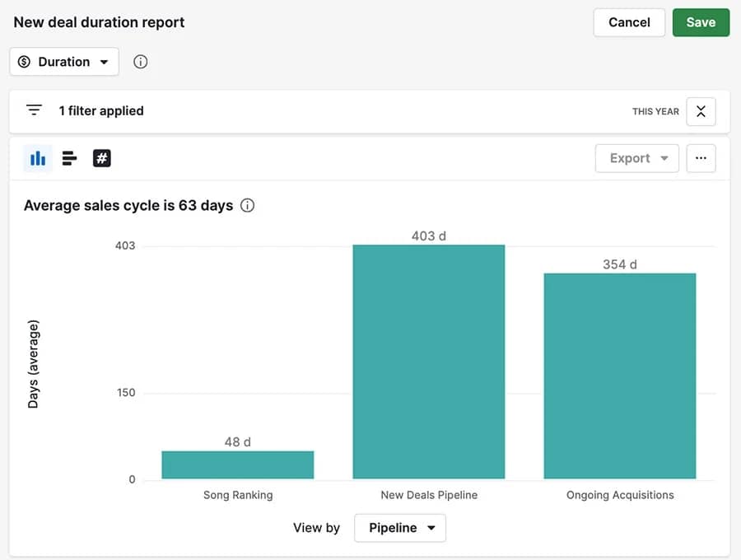This screenshot has height=560, width=741.
Task: Switch to horizontal bar chart view
Action: (x=69, y=157)
